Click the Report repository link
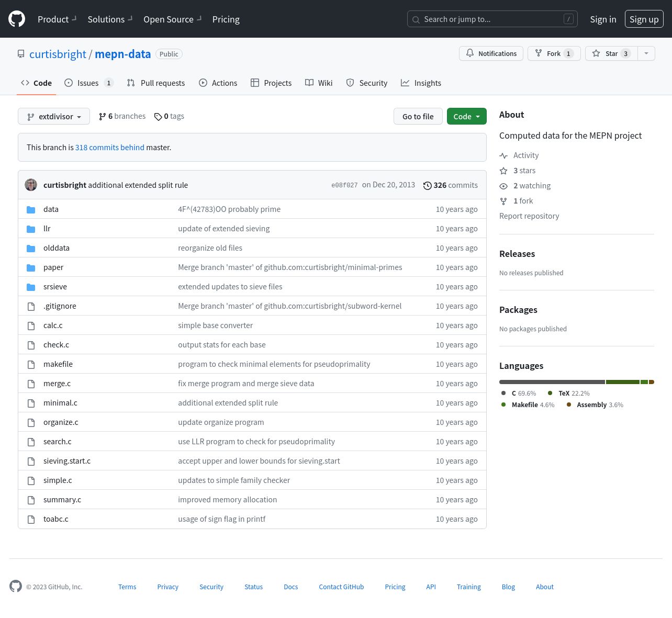672x618 pixels. coord(529,216)
